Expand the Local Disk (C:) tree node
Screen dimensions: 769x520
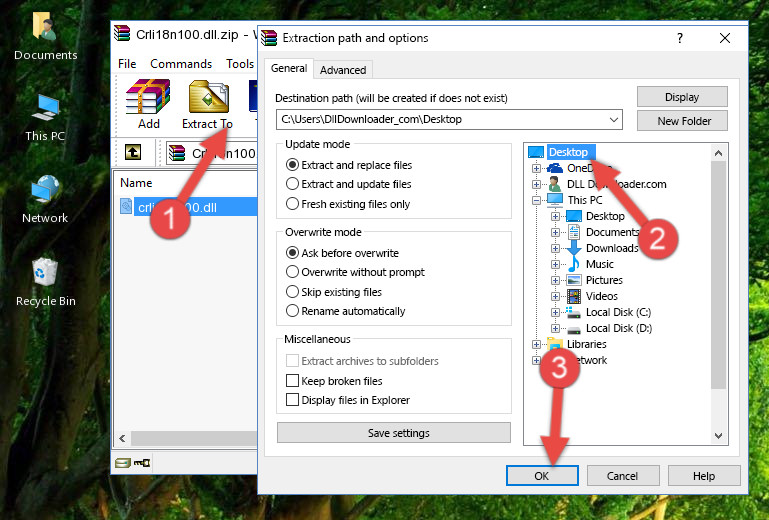click(x=555, y=312)
